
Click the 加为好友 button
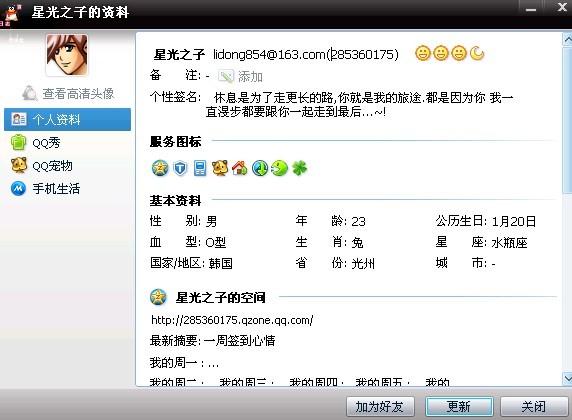[380, 406]
